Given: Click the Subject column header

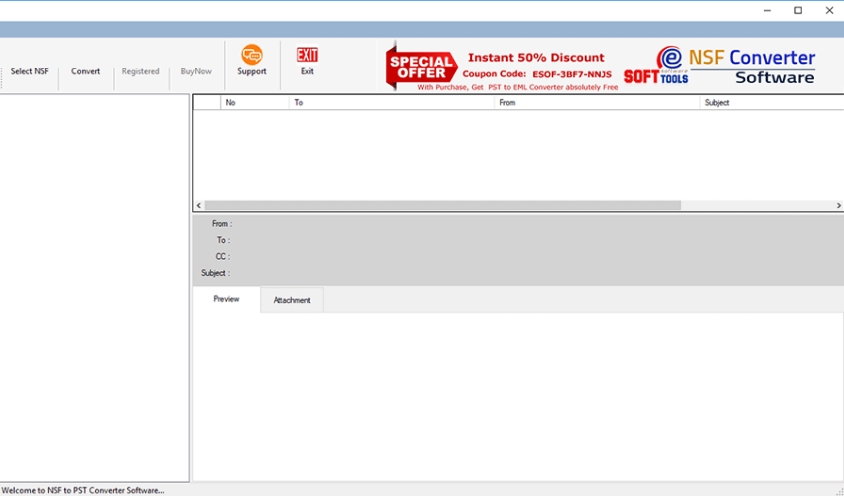Looking at the screenshot, I should pyautogui.click(x=771, y=102).
